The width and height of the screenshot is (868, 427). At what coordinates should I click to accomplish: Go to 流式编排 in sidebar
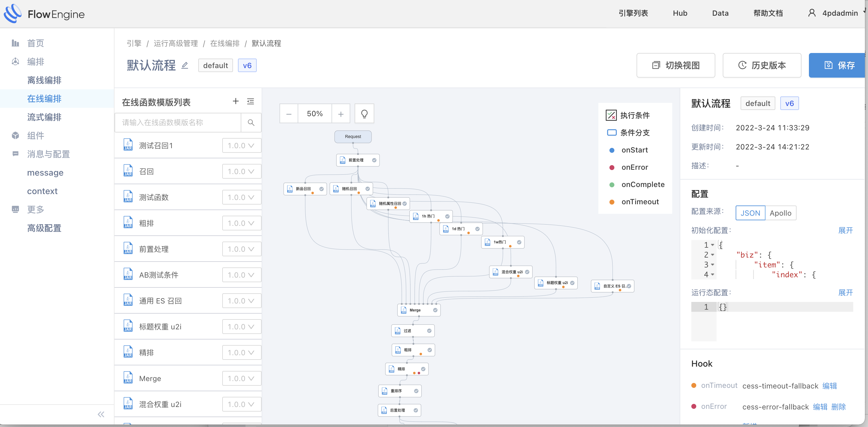44,117
